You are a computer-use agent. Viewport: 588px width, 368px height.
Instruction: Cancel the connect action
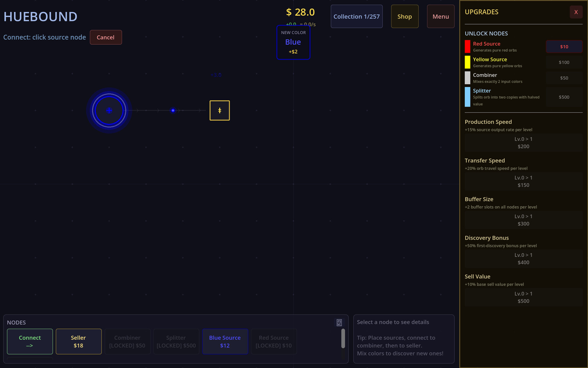pyautogui.click(x=106, y=37)
